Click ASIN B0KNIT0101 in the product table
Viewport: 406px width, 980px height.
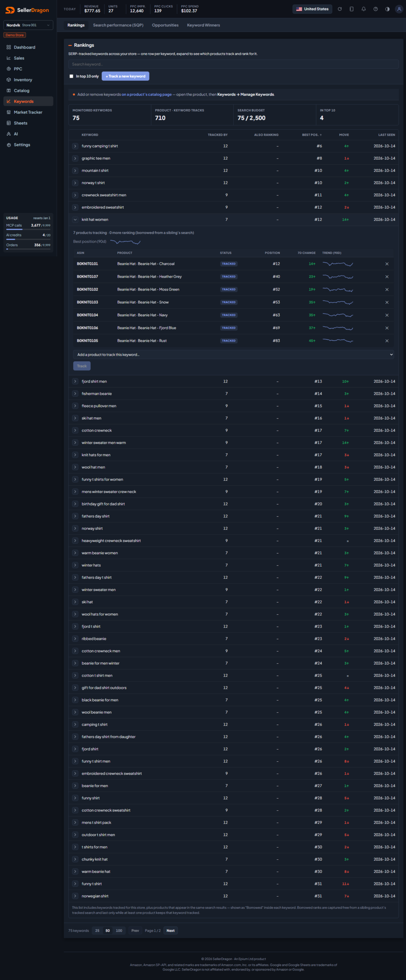tap(87, 264)
